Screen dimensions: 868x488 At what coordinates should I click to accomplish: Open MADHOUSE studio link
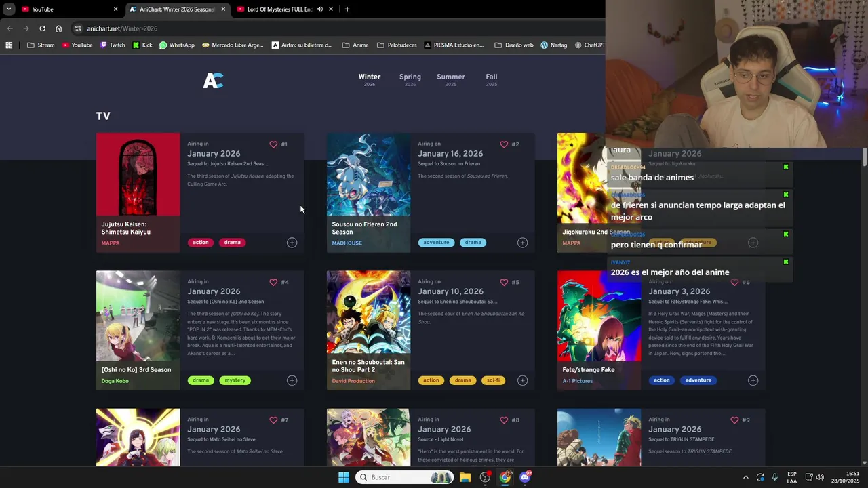point(347,243)
